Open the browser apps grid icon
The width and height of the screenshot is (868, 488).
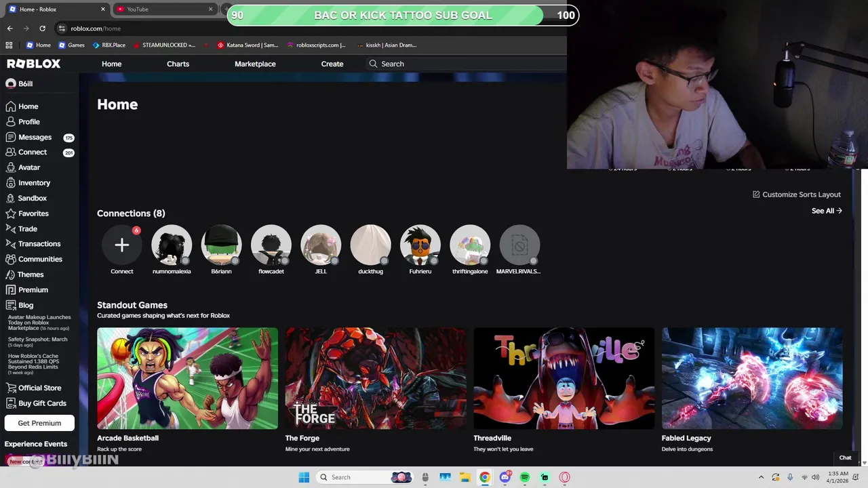click(x=9, y=45)
